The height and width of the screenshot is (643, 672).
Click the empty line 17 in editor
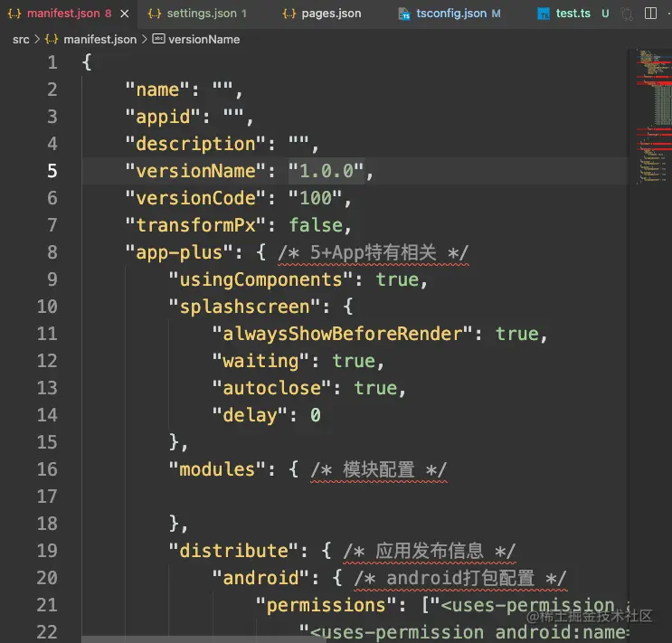coord(355,496)
